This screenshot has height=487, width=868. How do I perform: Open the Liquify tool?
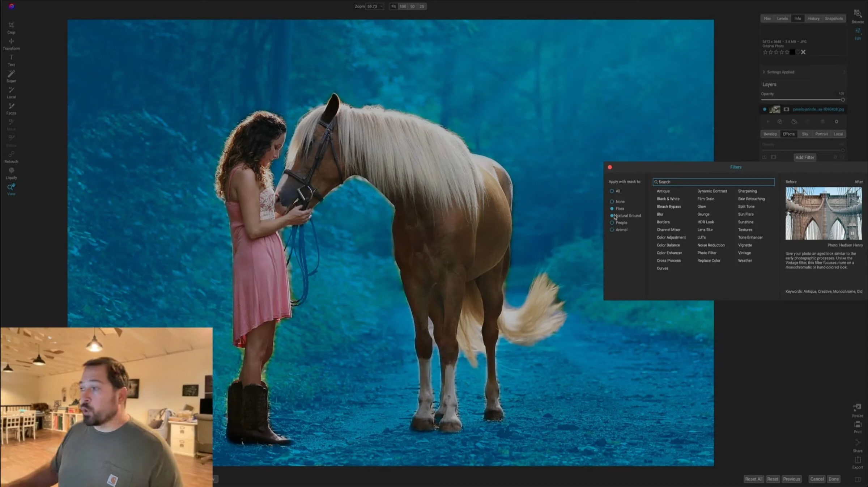coord(11,173)
